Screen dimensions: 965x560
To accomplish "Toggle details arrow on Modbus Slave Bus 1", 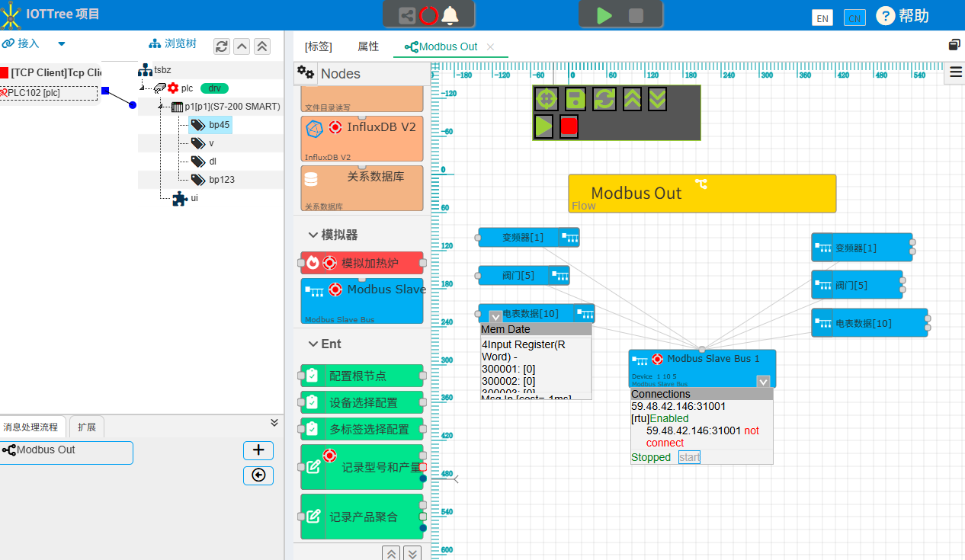I will 763,382.
